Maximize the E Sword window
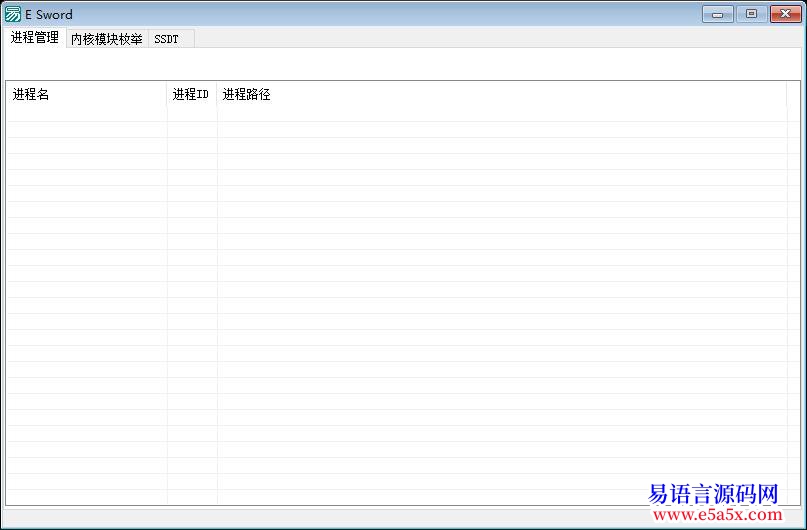The image size is (807, 530). pos(750,14)
